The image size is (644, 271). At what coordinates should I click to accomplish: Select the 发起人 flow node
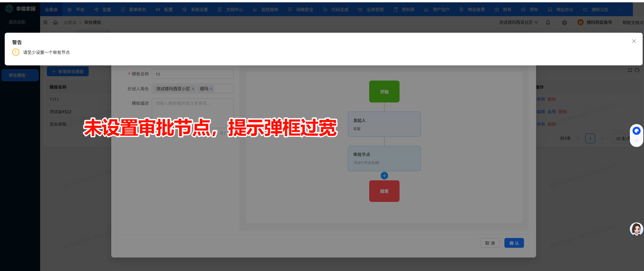[384, 124]
